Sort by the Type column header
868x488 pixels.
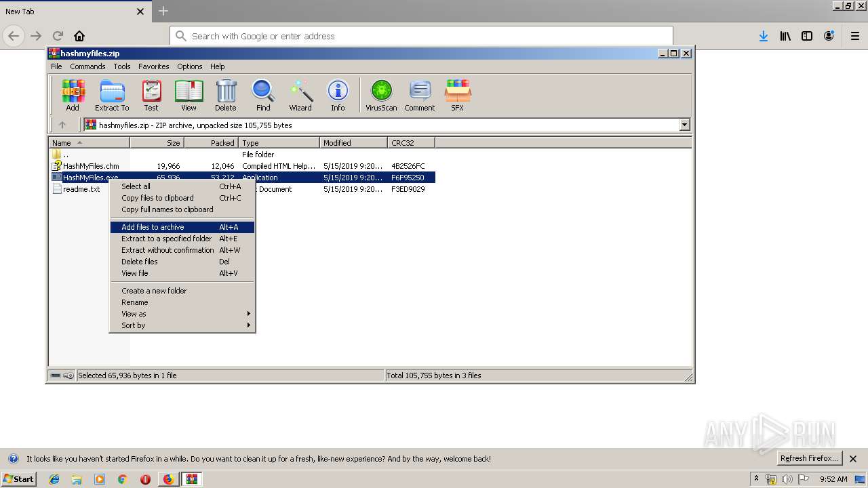pyautogui.click(x=279, y=143)
